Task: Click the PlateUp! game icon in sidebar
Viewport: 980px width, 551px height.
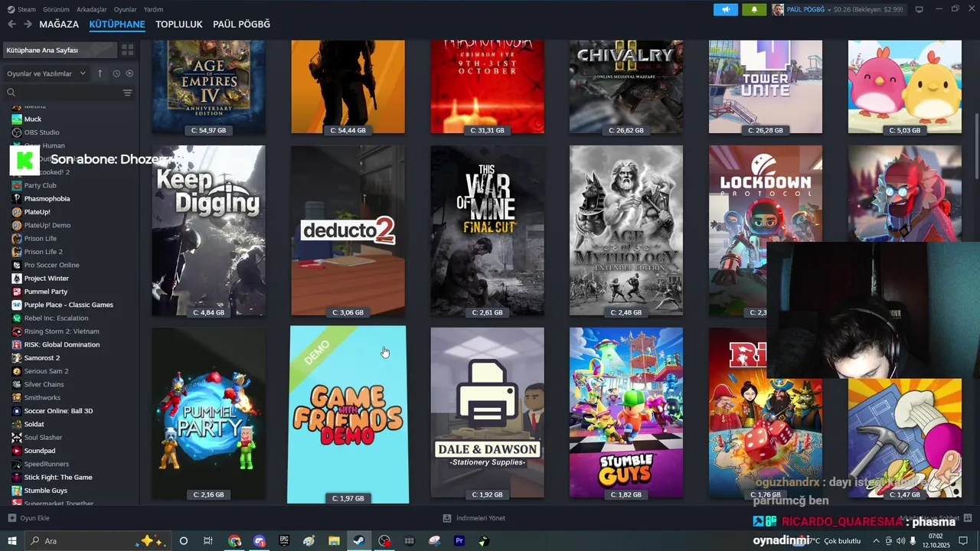Action: pos(17,212)
